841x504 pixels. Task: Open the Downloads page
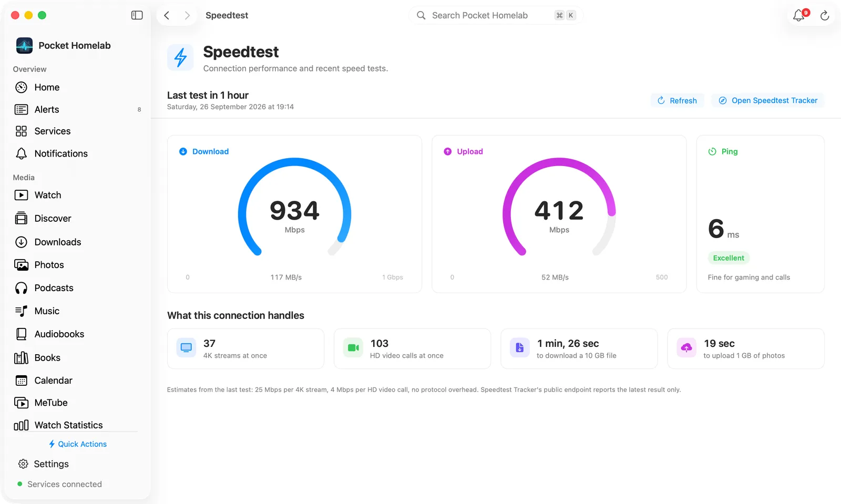[78, 242]
